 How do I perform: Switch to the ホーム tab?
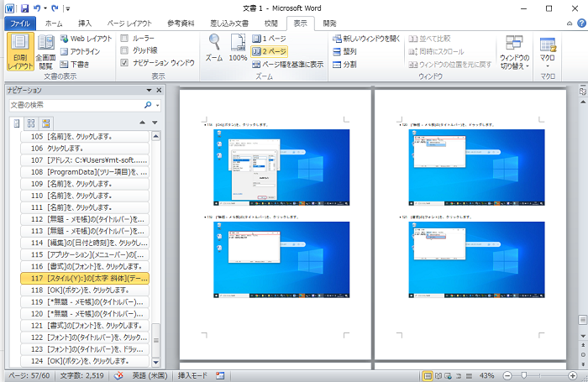[54, 24]
